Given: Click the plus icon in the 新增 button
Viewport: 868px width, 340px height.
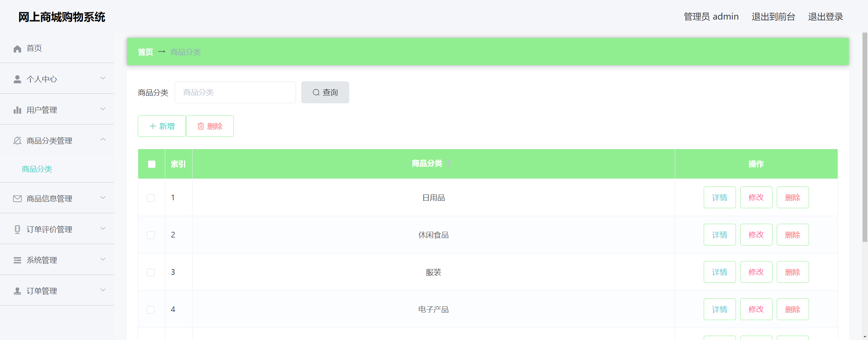Looking at the screenshot, I should pyautogui.click(x=153, y=126).
